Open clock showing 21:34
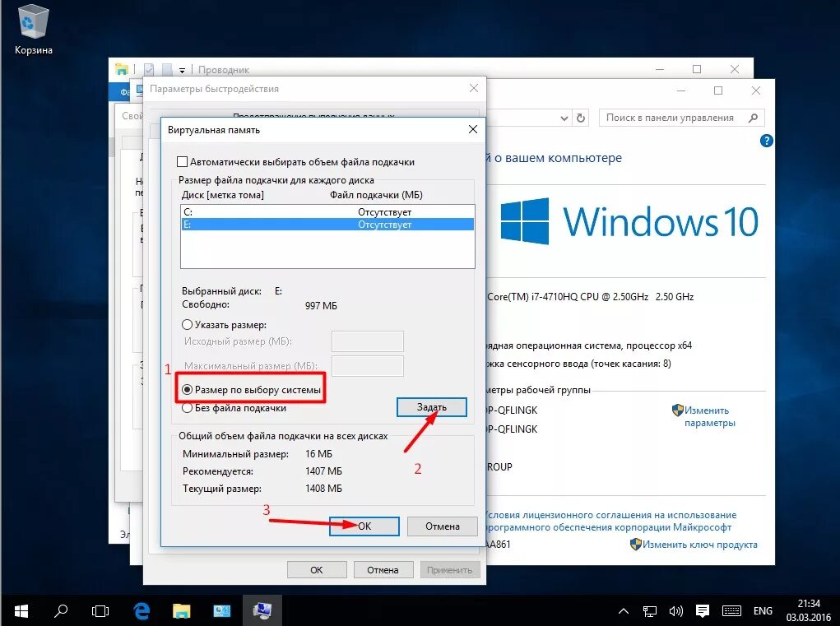Screen dimensions: 840x626 pyautogui.click(x=809, y=610)
